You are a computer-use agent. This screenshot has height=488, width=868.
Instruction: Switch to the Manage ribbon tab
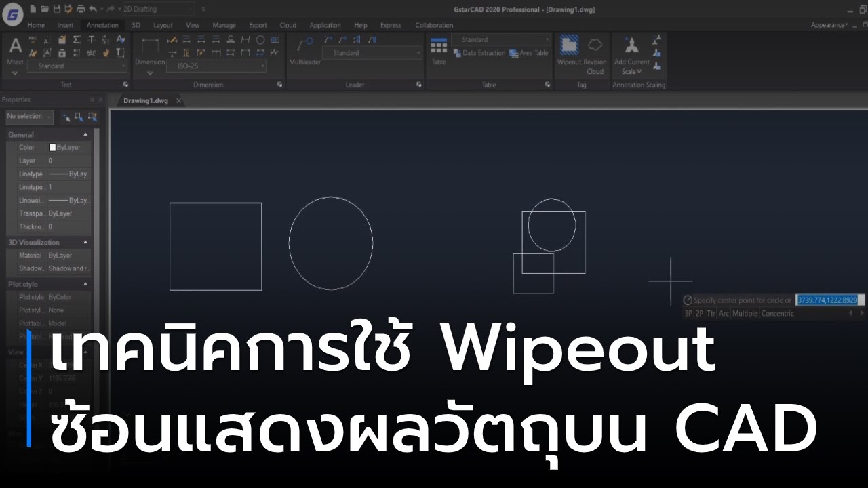point(224,25)
